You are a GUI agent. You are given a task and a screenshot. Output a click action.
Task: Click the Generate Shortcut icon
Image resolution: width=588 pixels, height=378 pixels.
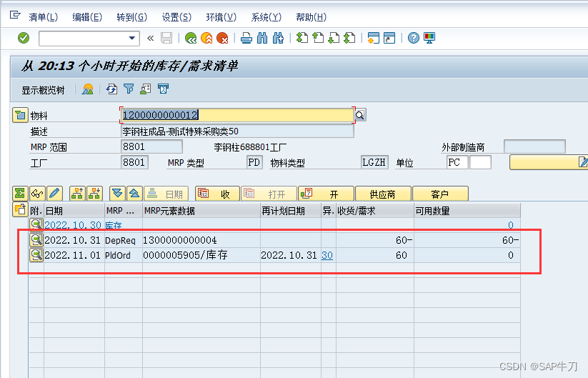pyautogui.click(x=389, y=39)
